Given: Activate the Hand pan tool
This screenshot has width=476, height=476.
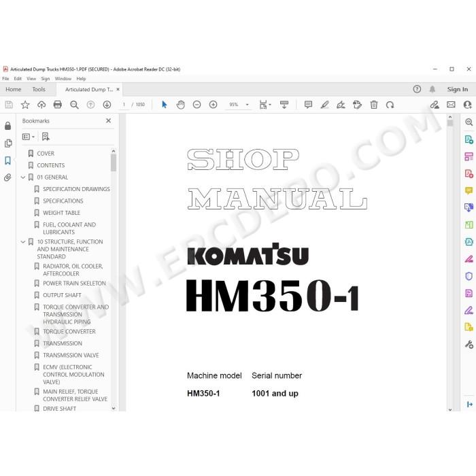Looking at the screenshot, I should pyautogui.click(x=181, y=105).
